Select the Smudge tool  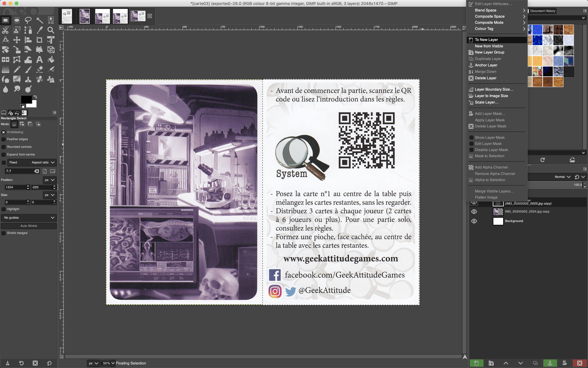coord(17,89)
